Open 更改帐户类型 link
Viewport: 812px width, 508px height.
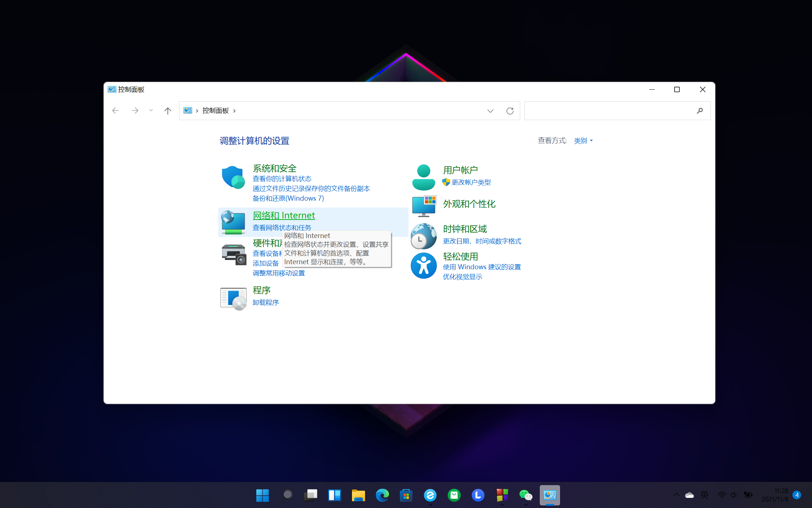(x=471, y=182)
